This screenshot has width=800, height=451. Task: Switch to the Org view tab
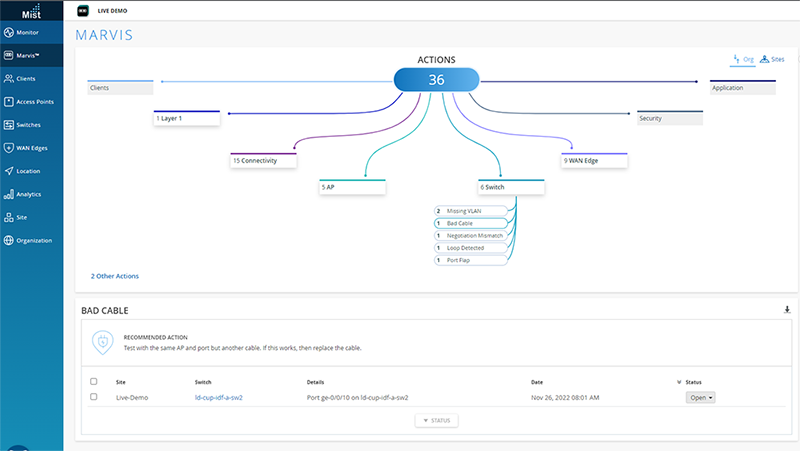click(742, 60)
